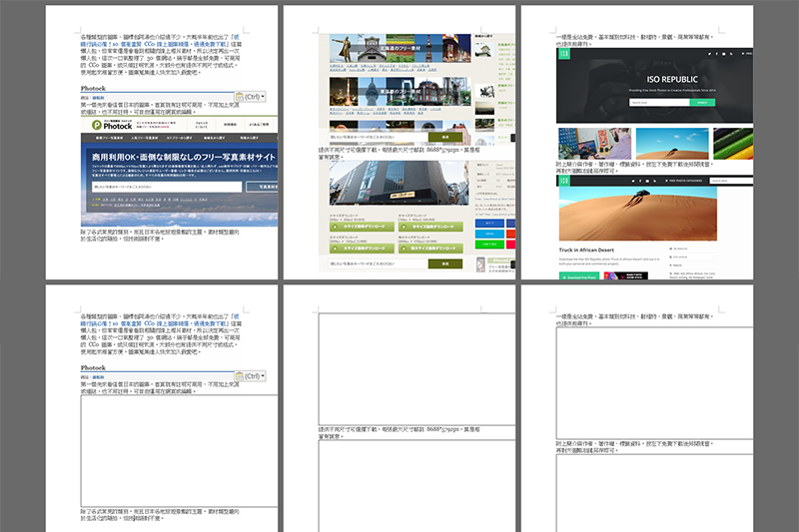This screenshot has height=532, width=799.
Task: Click the Photock logo inside the embedded screenshot
Action: 112,125
